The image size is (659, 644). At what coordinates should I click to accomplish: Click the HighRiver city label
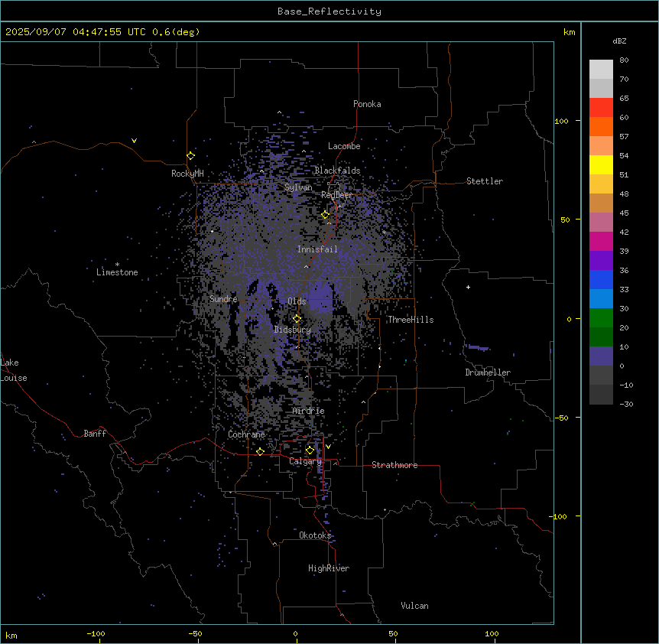coord(329,568)
